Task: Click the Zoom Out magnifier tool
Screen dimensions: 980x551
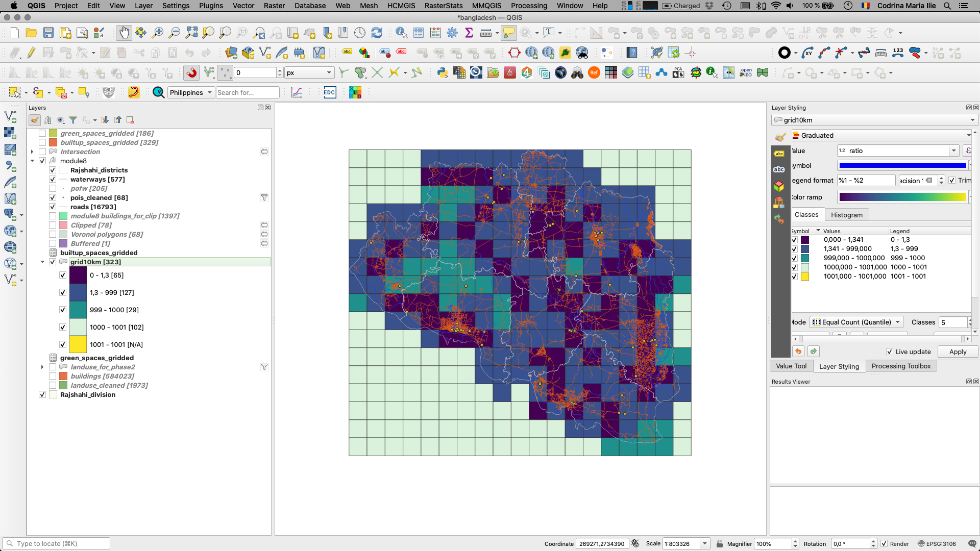Action: (175, 33)
